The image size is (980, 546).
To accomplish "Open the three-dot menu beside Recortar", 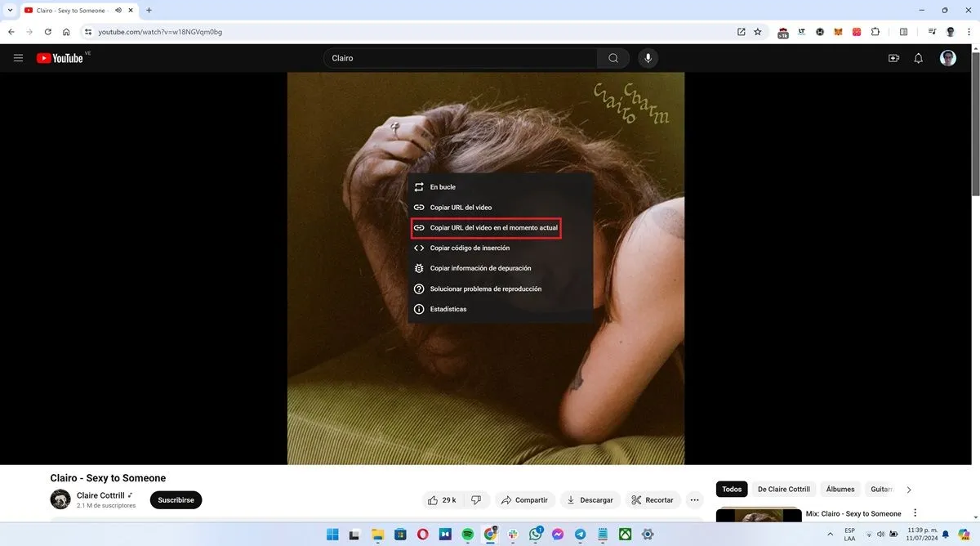I will pos(693,499).
